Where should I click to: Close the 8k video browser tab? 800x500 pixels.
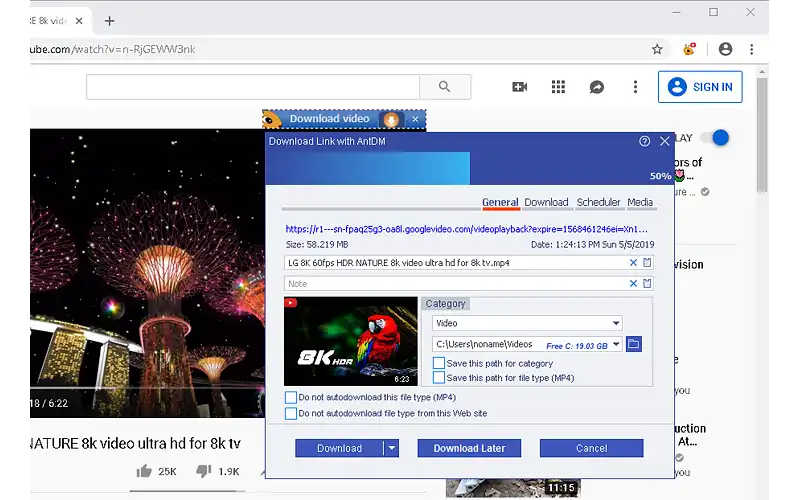79,21
